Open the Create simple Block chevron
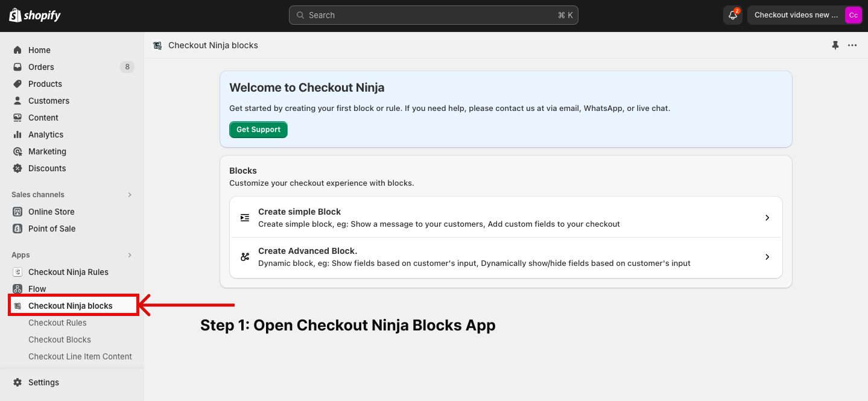This screenshot has width=868, height=401. 767,218
